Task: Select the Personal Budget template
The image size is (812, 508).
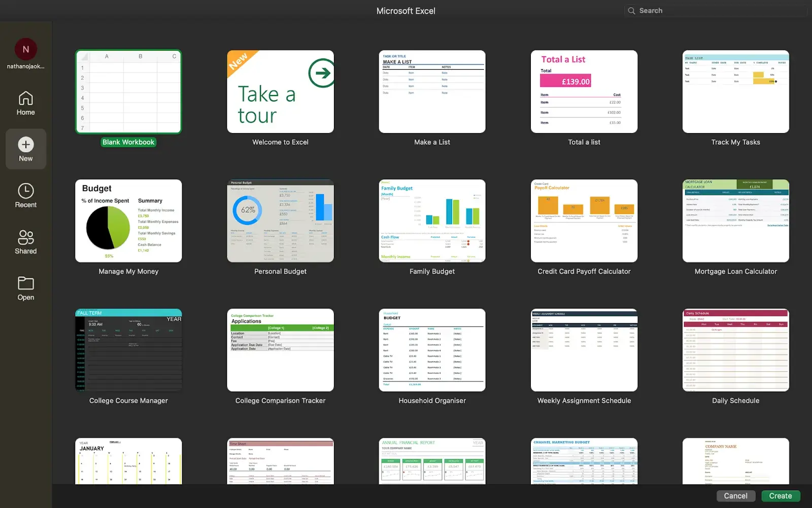Action: point(281,221)
